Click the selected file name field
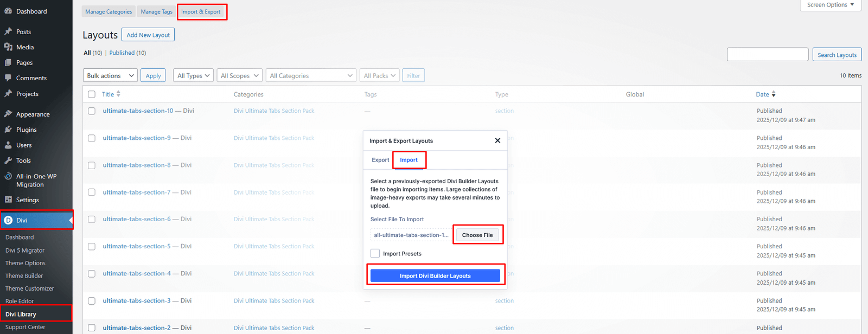 [x=411, y=235]
